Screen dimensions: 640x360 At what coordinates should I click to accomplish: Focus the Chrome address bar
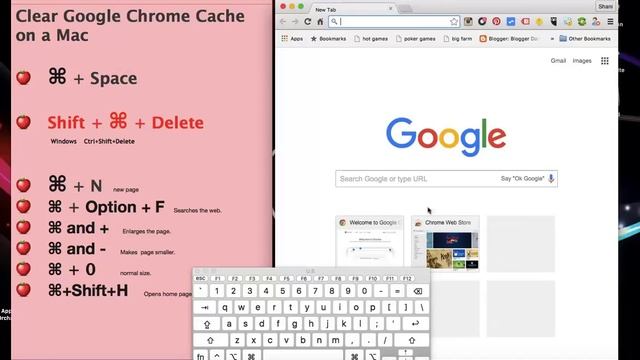tap(394, 22)
